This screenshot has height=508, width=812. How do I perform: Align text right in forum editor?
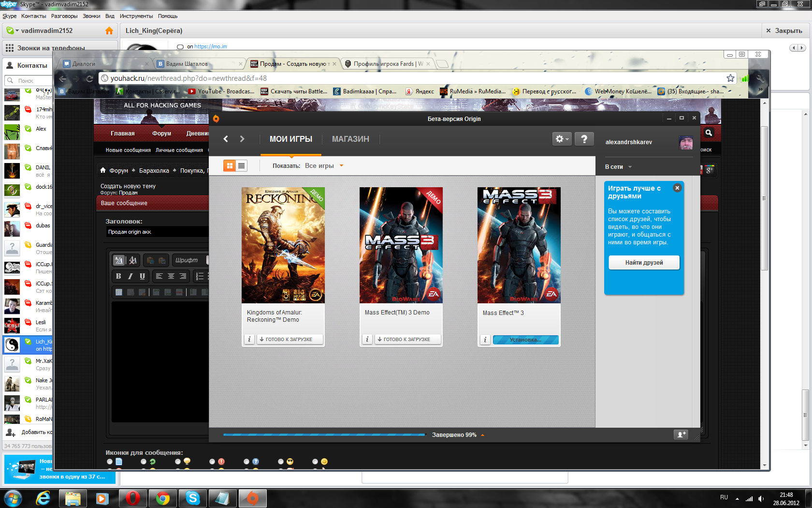pyautogui.click(x=183, y=276)
